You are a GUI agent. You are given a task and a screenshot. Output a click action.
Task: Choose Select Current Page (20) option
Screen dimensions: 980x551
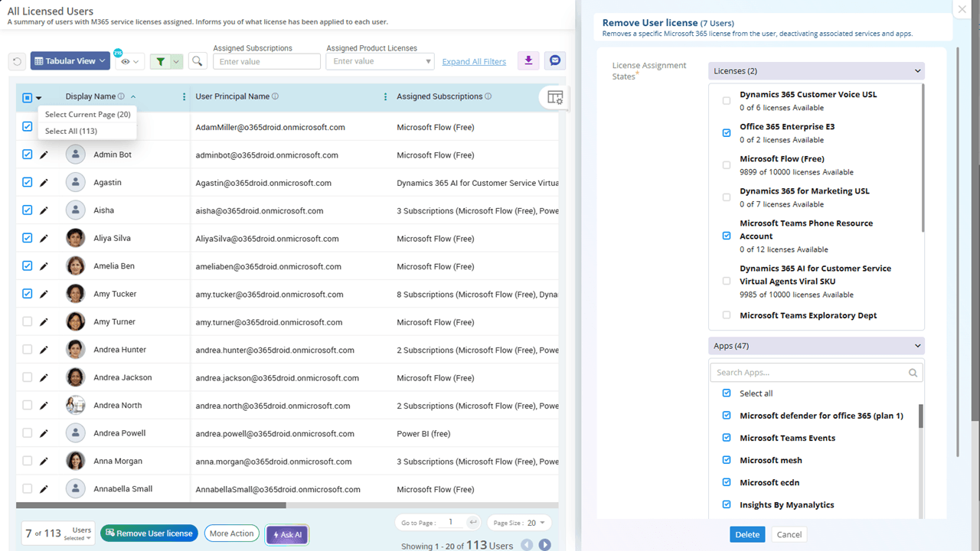(87, 114)
